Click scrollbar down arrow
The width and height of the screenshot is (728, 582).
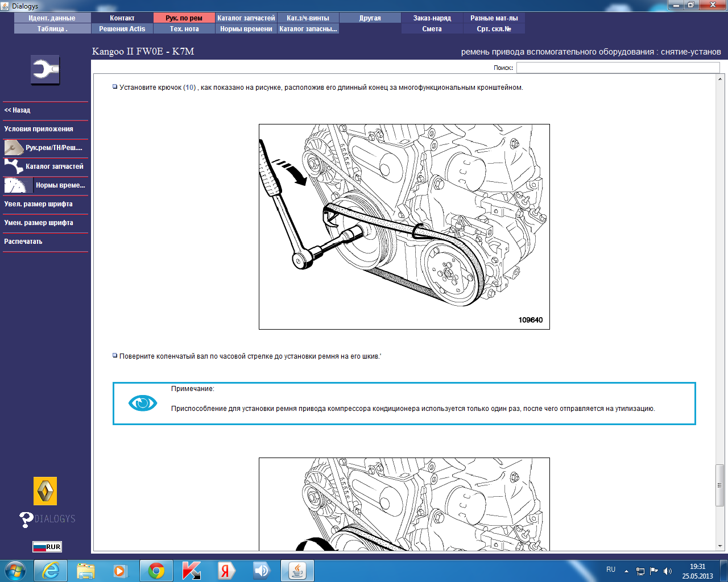[719, 546]
